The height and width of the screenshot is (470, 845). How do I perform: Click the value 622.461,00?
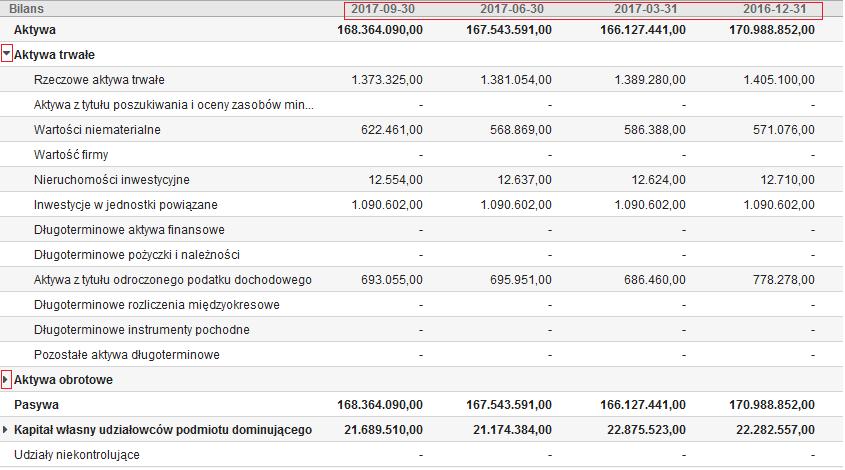click(392, 129)
